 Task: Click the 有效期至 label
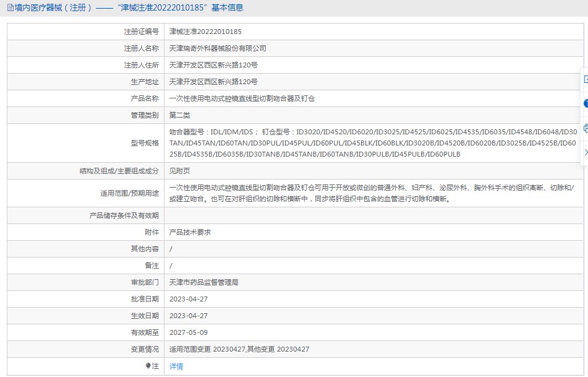(145, 332)
